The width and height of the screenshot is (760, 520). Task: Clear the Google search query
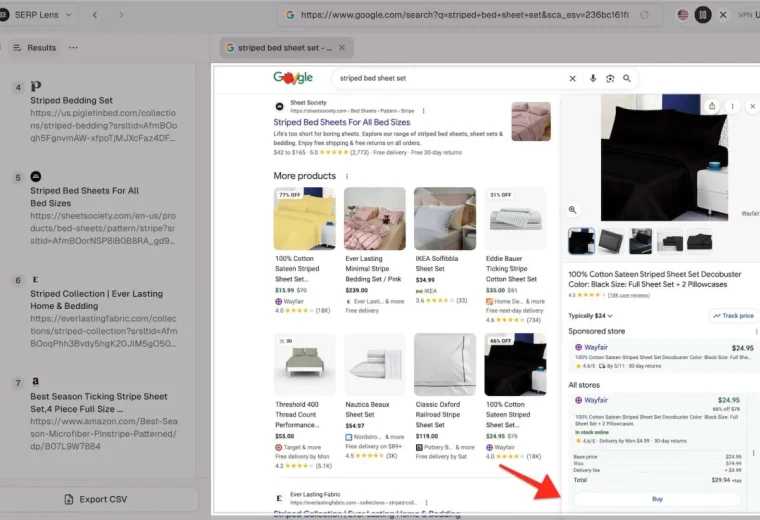[572, 79]
